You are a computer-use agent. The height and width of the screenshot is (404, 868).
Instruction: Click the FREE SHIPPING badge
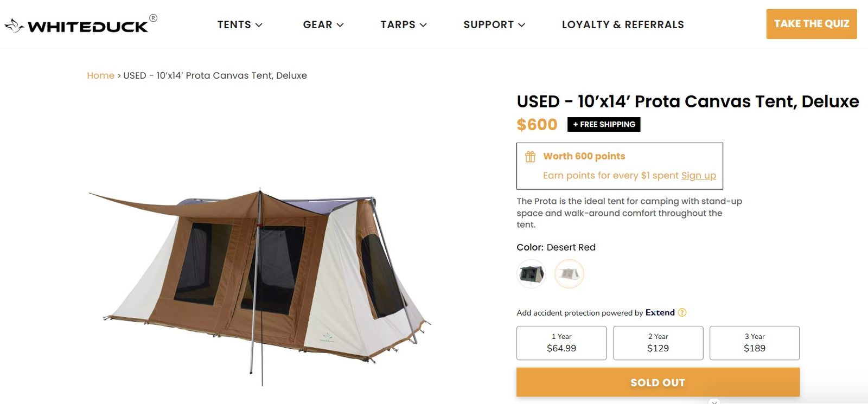pyautogui.click(x=604, y=124)
